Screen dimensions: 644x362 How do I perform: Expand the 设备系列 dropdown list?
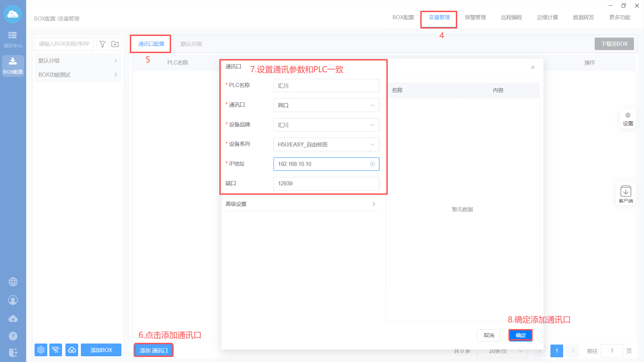326,145
